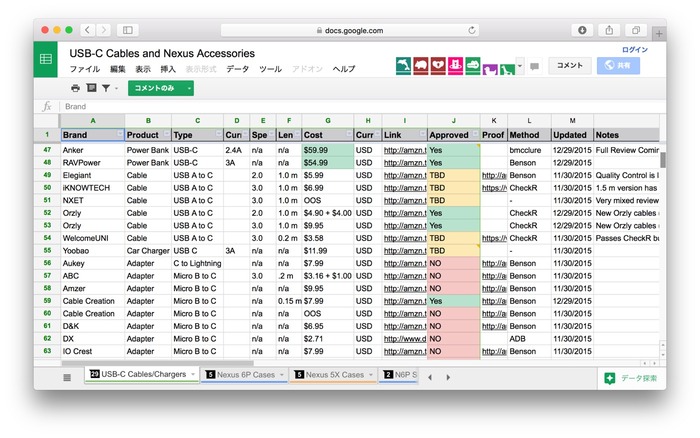700x438 pixels.
Task: Click the purple anonymous viewer avatar icon
Action: [x=490, y=69]
